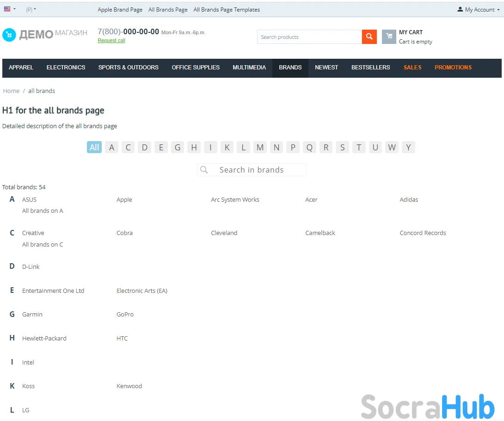Screen dimensions: 504x421
Task: Open the Multimedia menu
Action: click(x=249, y=68)
